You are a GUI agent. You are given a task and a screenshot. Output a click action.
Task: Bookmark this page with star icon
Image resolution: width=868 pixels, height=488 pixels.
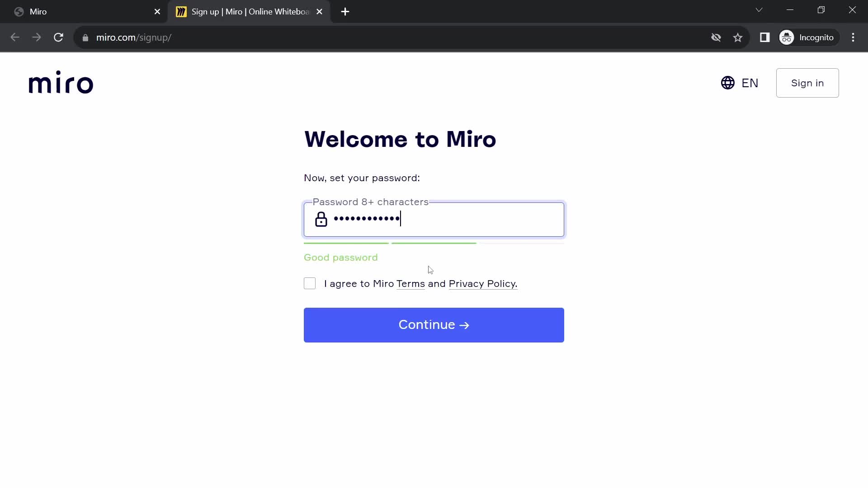(x=738, y=38)
